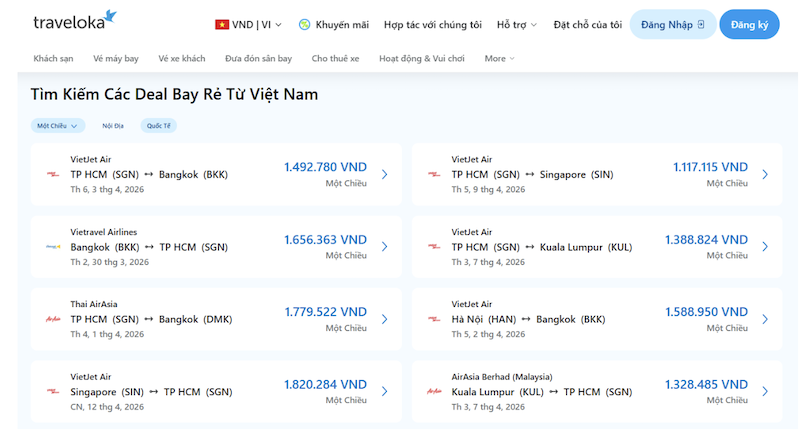Open the Một Chiều trip type dropdown

[58, 126]
